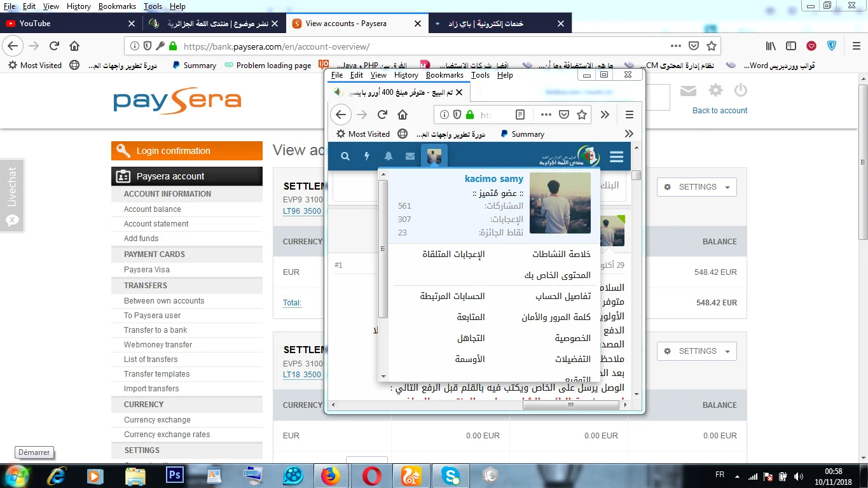Screen dimensions: 868x488
Task: Open the History menu in main window
Action: click(79, 6)
